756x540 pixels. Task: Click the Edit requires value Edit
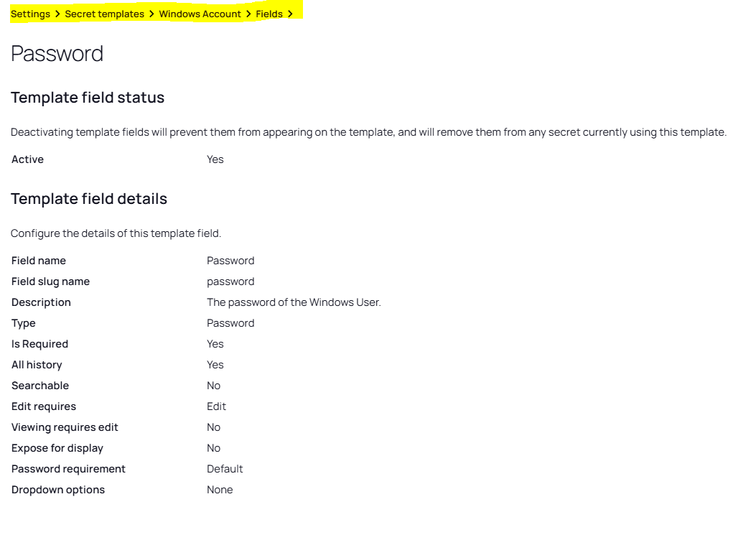pos(216,406)
